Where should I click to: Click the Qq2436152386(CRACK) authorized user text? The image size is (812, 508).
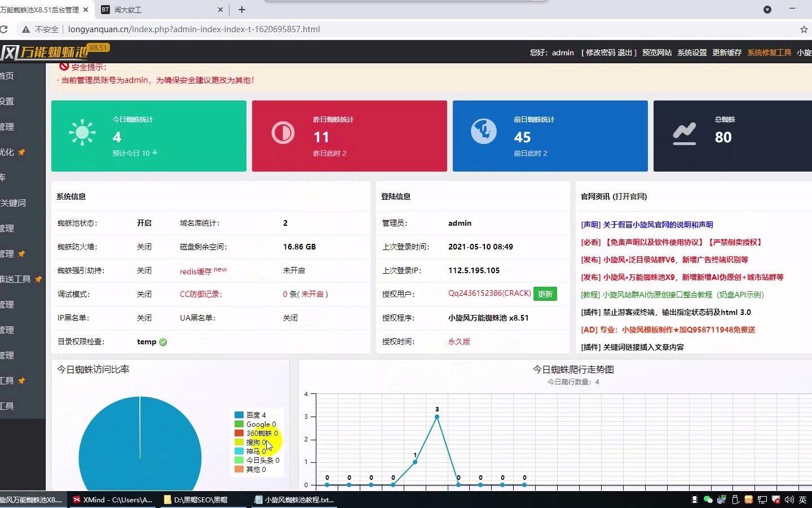click(x=489, y=294)
